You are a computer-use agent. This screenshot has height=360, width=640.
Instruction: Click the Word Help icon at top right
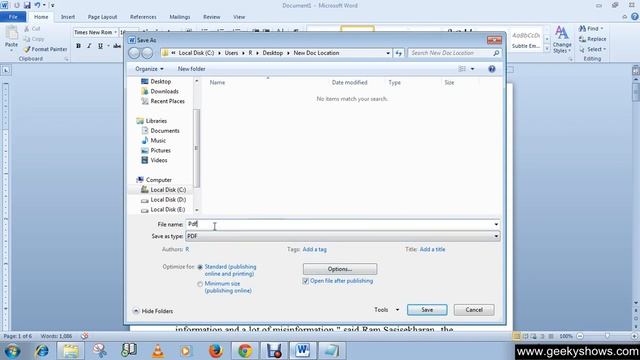pos(635,17)
